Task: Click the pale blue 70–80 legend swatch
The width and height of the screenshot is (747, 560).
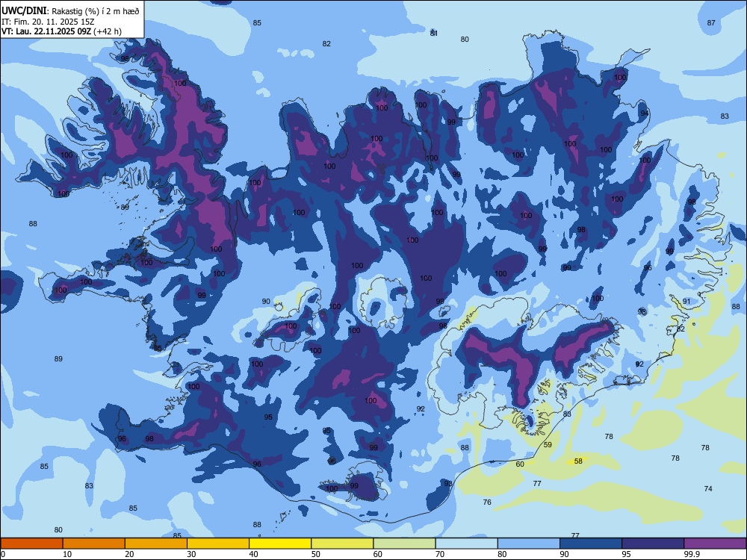Action: pos(466,544)
